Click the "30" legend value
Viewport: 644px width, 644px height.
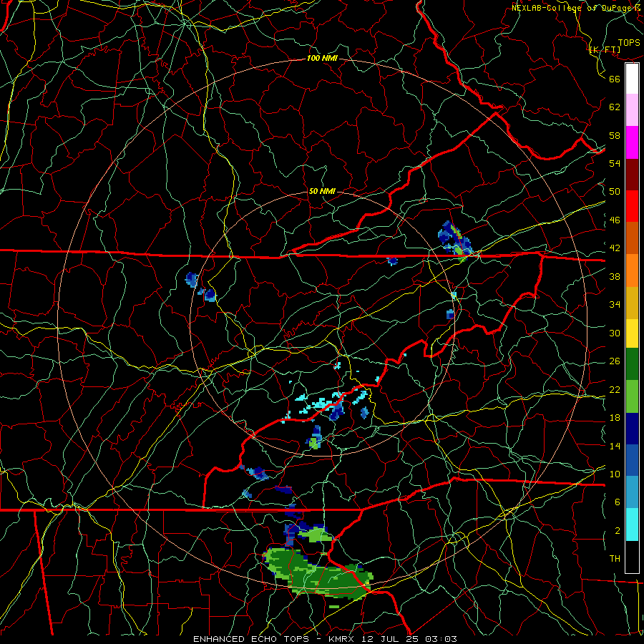[615, 333]
